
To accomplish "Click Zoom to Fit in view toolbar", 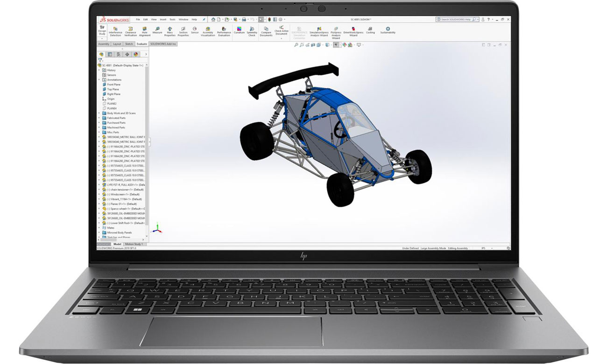I will [x=296, y=45].
